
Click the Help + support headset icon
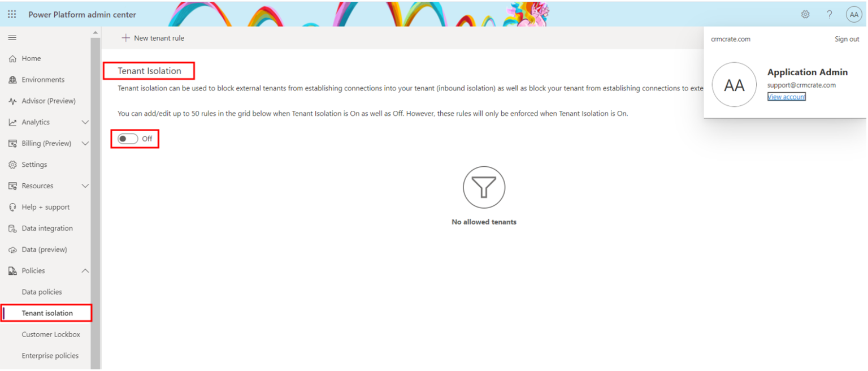(12, 208)
